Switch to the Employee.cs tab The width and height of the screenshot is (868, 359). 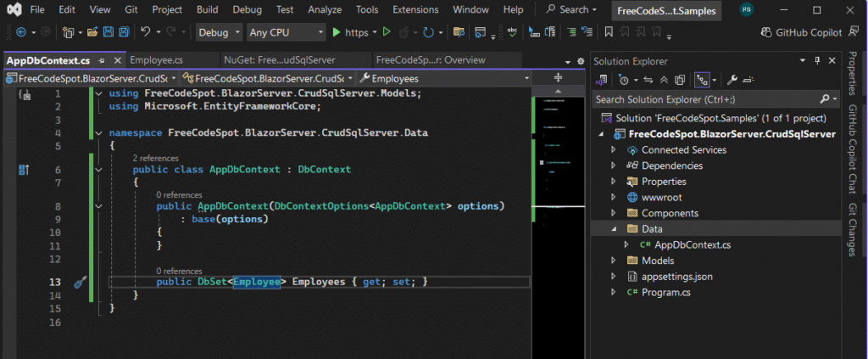[157, 59]
